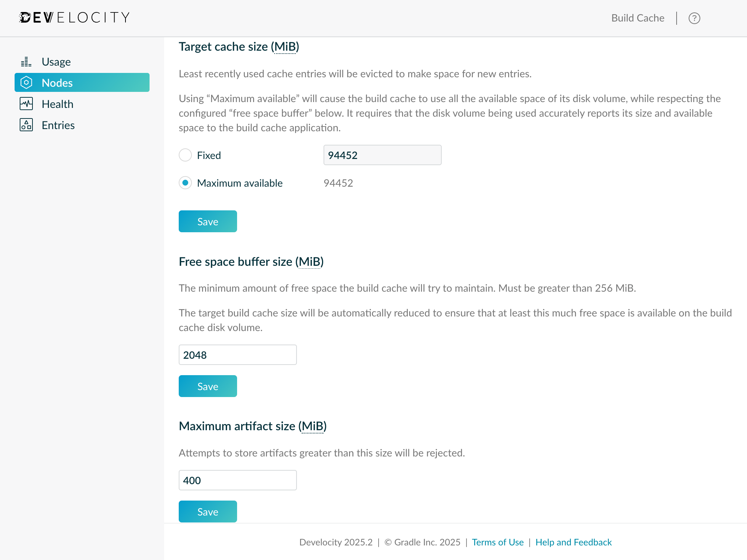Click the maximum artifact size input showing 400
Viewport: 747px width, 560px height.
click(x=237, y=480)
